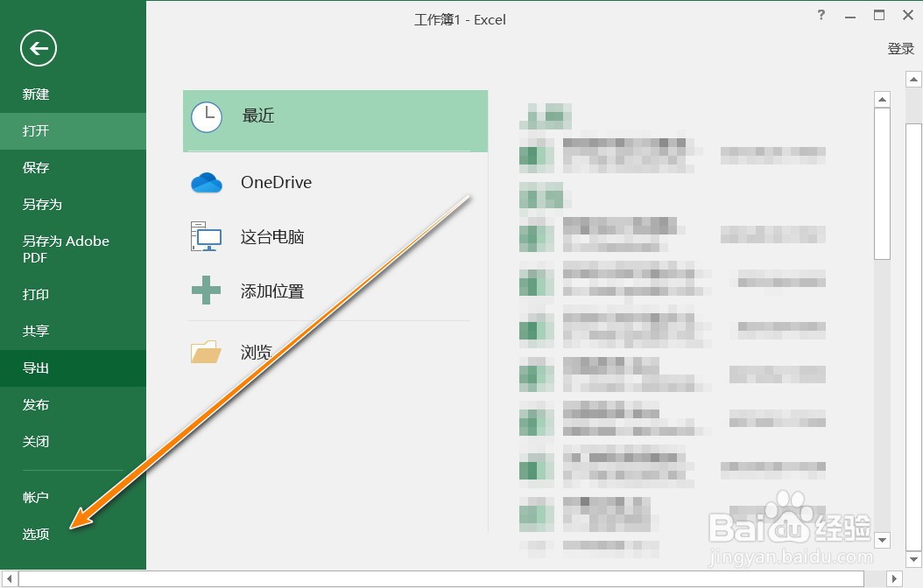Click the computer icon for 这台电脑
The image size is (923, 588).
206,236
